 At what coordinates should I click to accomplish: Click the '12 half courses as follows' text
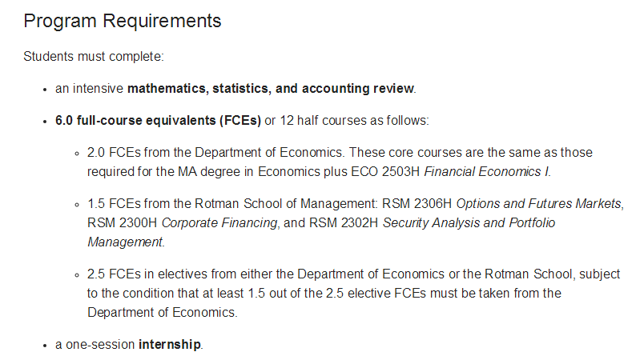point(352,121)
